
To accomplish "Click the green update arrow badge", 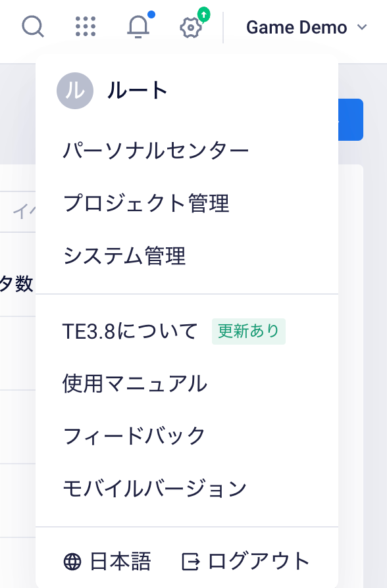I will [203, 14].
